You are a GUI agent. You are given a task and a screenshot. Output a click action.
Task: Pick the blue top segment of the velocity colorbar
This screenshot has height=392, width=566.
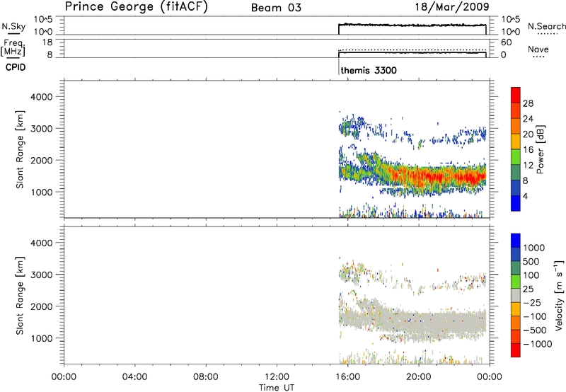click(516, 241)
